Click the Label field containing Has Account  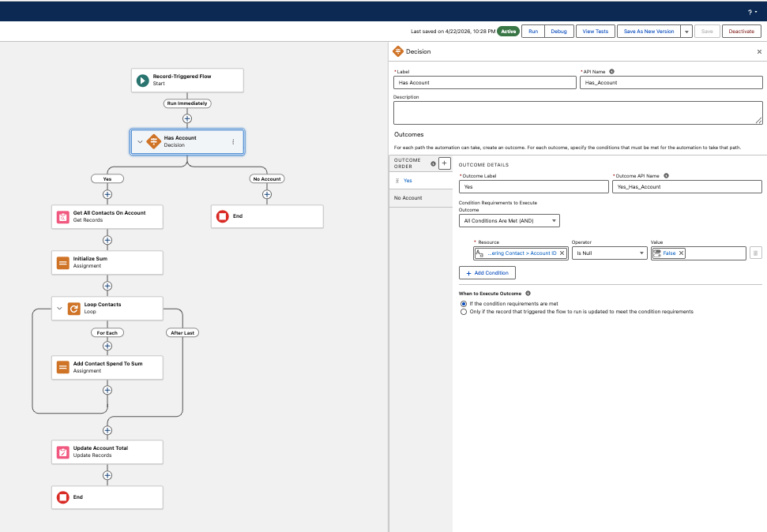tap(485, 83)
